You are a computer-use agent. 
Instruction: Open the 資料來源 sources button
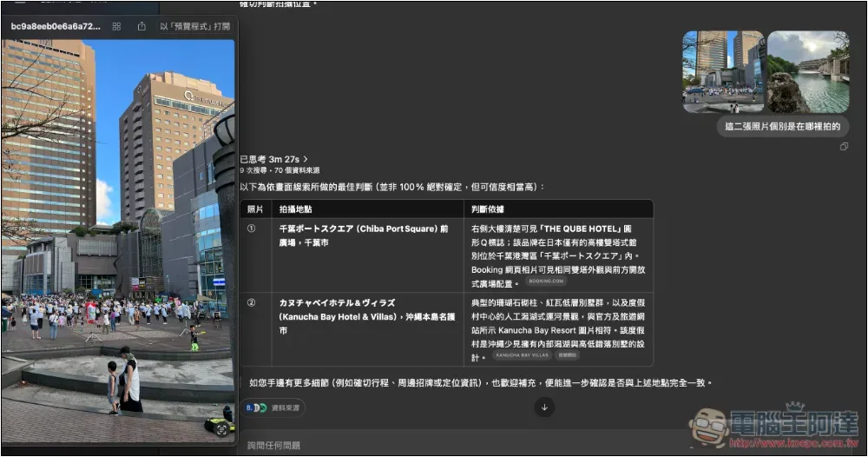[286, 407]
